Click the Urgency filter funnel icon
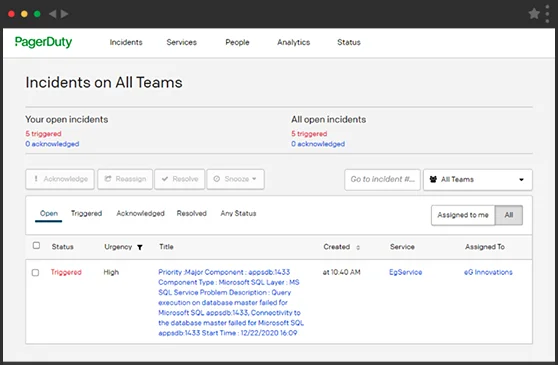558x365 pixels. point(140,247)
